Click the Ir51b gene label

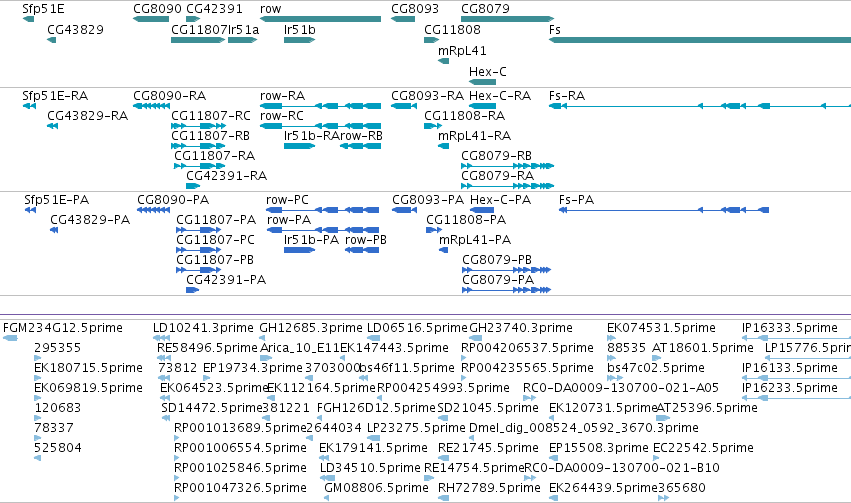[299, 29]
